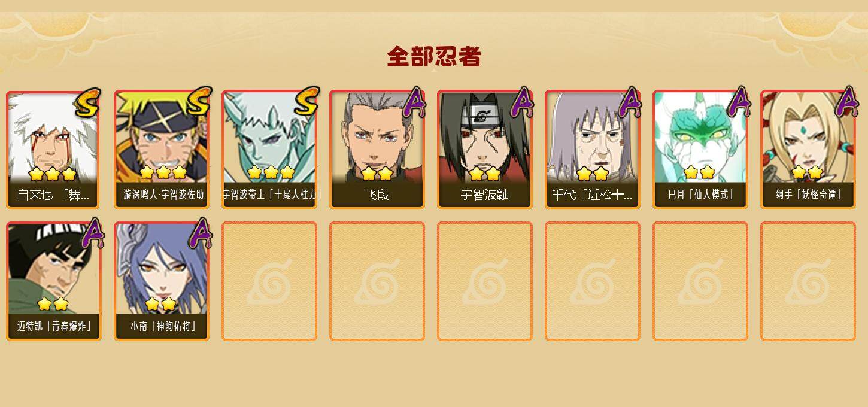
Task: Click first empty ninja slot beside 小南
Action: (x=269, y=281)
